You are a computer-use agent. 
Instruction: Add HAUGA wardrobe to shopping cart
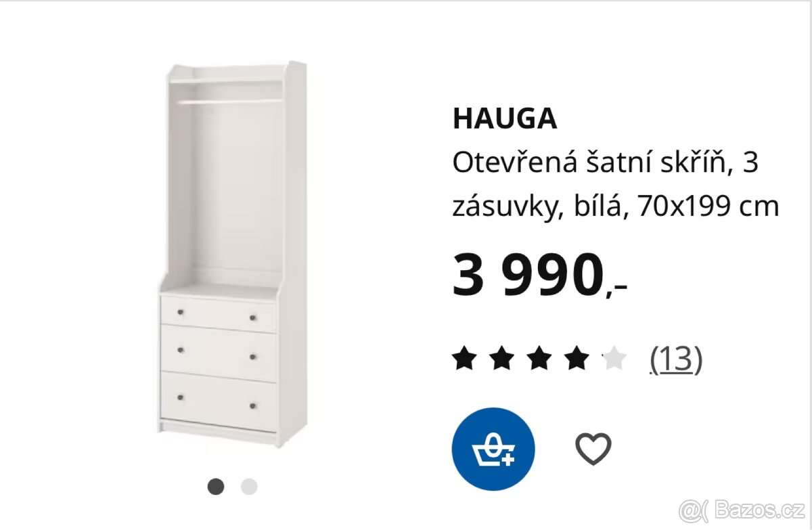(x=493, y=449)
